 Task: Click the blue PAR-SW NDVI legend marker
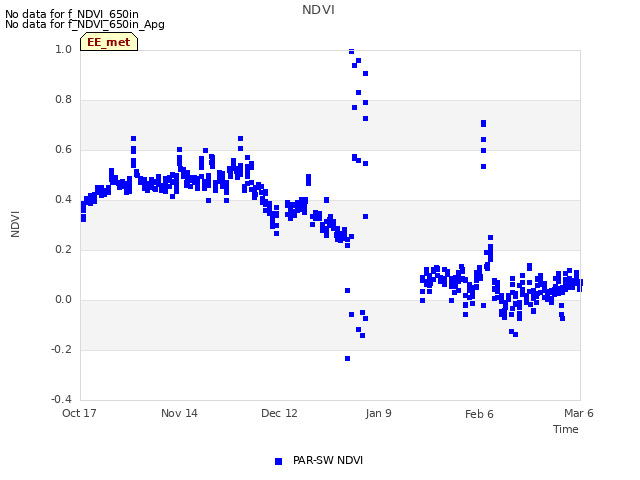278,461
